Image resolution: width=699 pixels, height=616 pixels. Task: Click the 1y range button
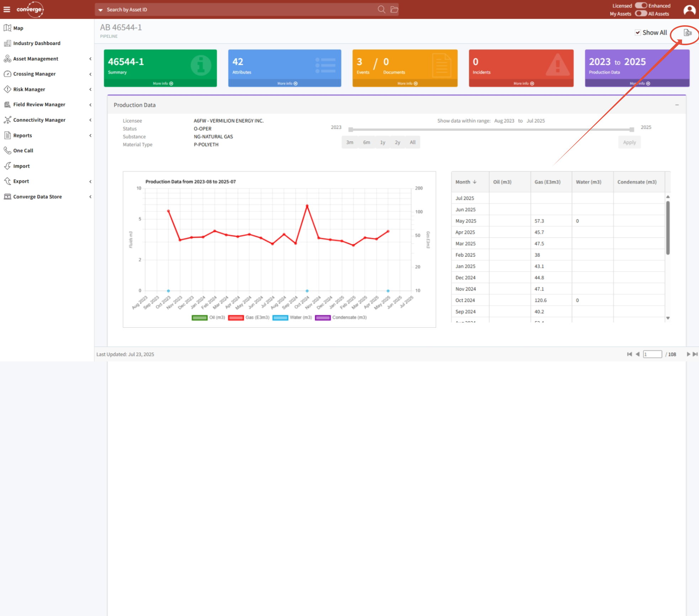[x=382, y=142]
